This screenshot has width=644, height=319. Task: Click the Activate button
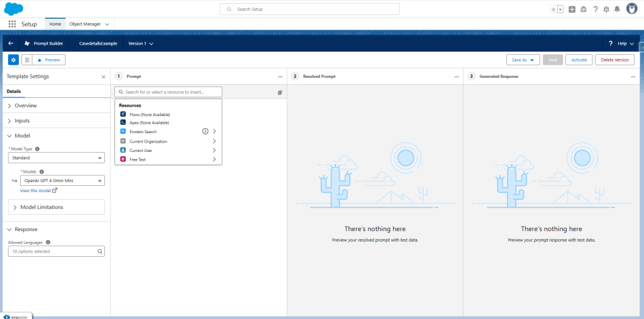[x=579, y=60]
